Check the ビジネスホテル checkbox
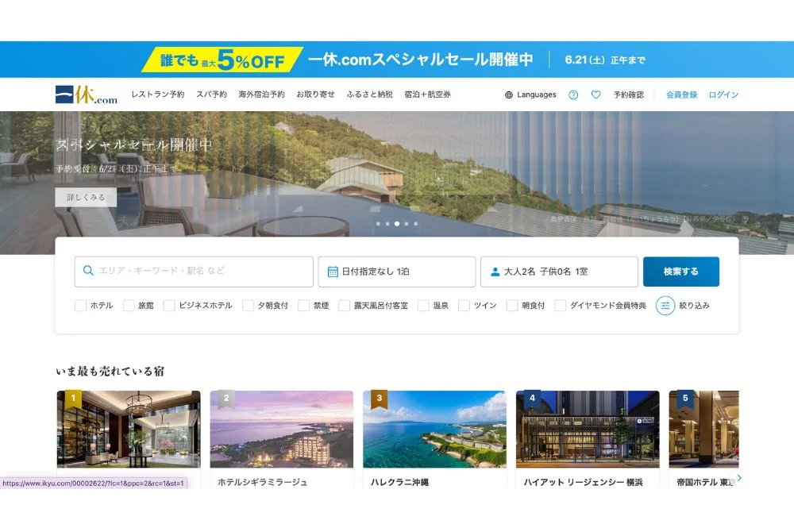The height and width of the screenshot is (532, 794). (169, 306)
